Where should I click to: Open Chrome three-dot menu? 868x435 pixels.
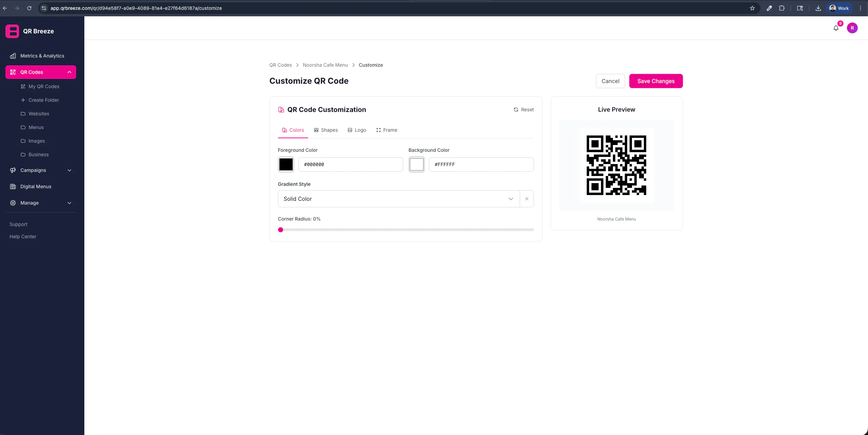pos(861,8)
